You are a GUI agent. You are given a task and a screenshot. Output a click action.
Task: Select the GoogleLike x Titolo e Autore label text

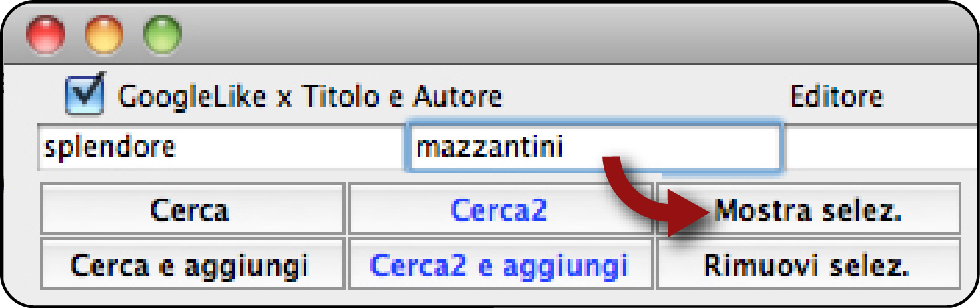[310, 97]
